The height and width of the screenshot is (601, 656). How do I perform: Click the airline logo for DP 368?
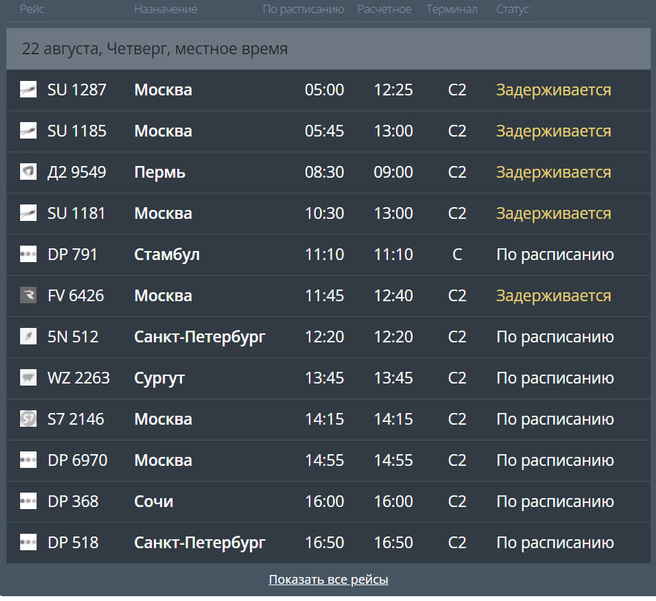pos(28,502)
